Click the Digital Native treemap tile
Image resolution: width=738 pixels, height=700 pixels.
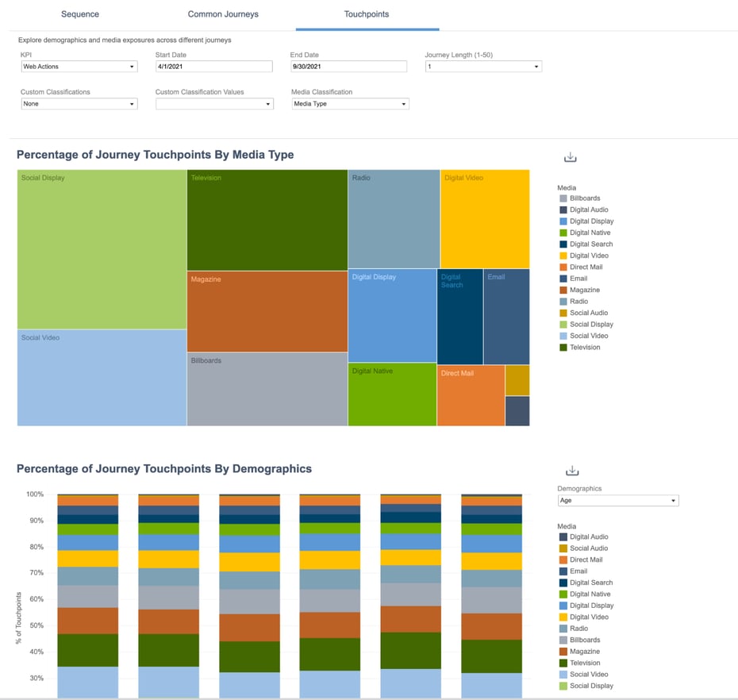pyautogui.click(x=392, y=394)
